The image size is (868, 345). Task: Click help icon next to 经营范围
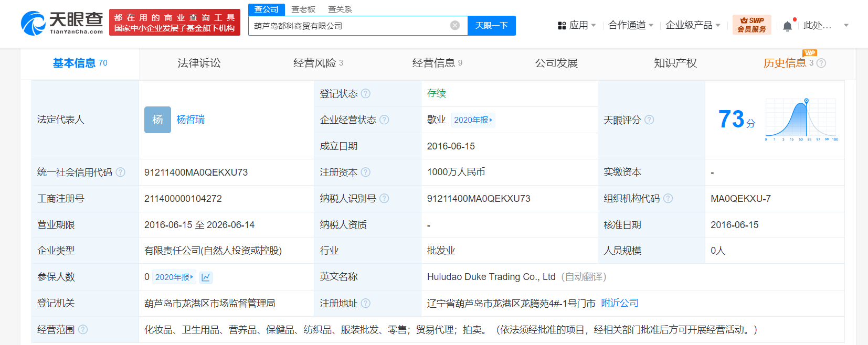click(83, 329)
